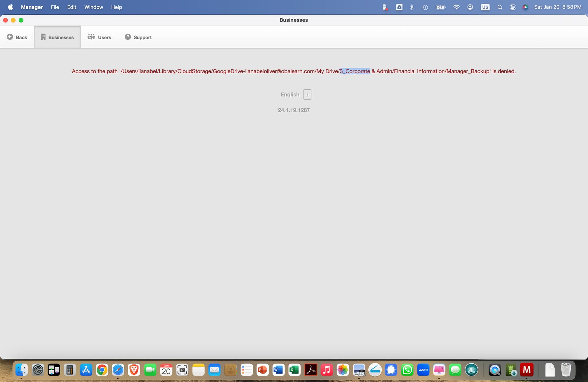Open Adobe Acrobat from the Dock
The height and width of the screenshot is (382, 588).
[x=311, y=370]
